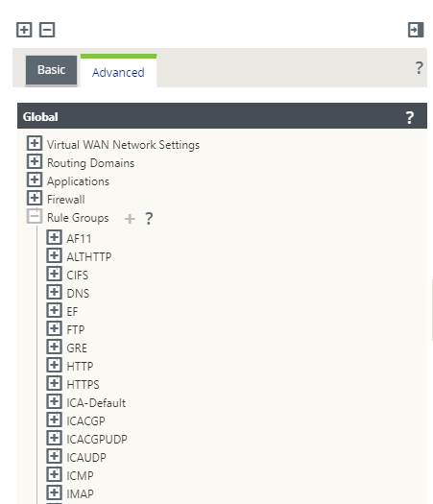Collapse the Rule Groups node
This screenshot has width=433, height=504.
[35, 216]
